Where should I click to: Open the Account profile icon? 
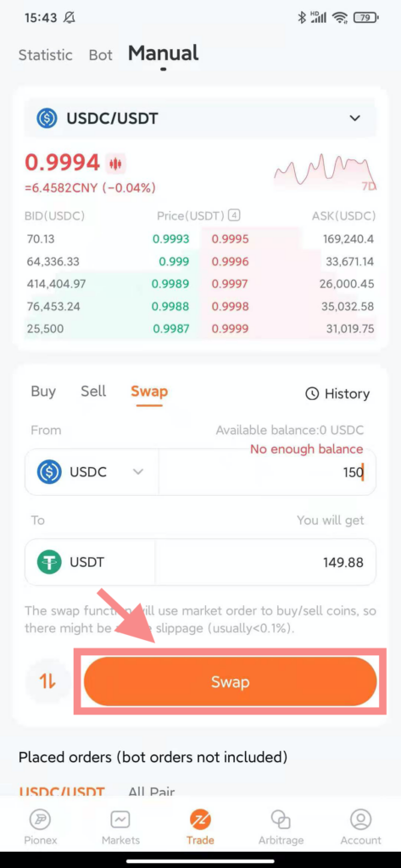[x=361, y=820]
